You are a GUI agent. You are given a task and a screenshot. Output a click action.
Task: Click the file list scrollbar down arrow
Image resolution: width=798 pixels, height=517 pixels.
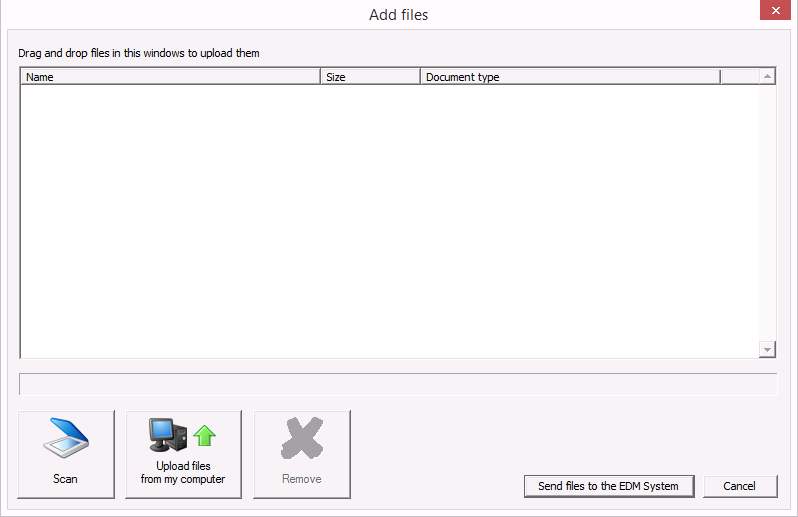[767, 350]
